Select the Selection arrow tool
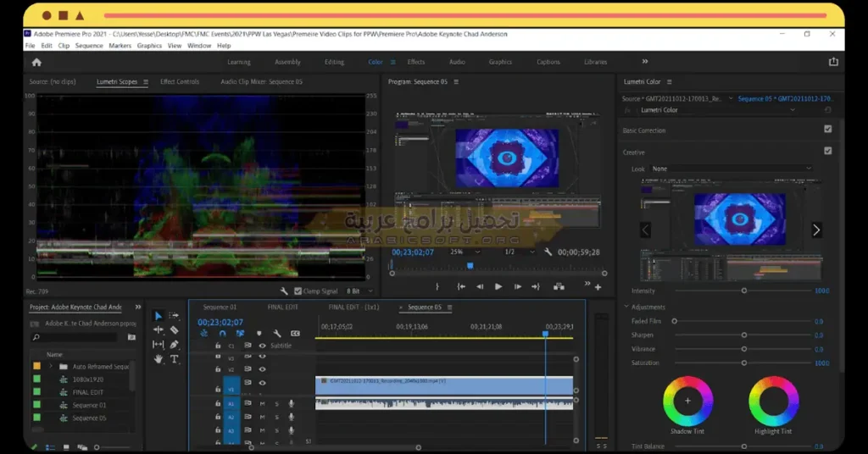 coord(159,316)
